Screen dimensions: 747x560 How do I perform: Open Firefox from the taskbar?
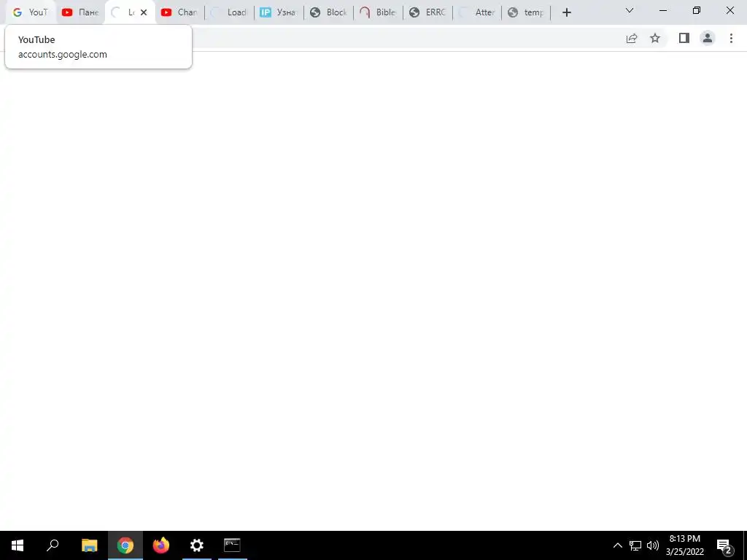pyautogui.click(x=161, y=545)
